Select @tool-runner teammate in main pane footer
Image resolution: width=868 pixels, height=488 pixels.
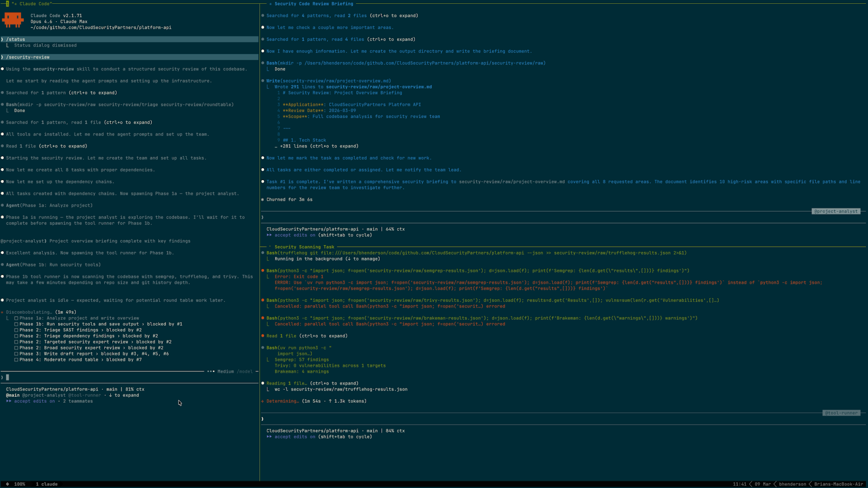coord(85,395)
